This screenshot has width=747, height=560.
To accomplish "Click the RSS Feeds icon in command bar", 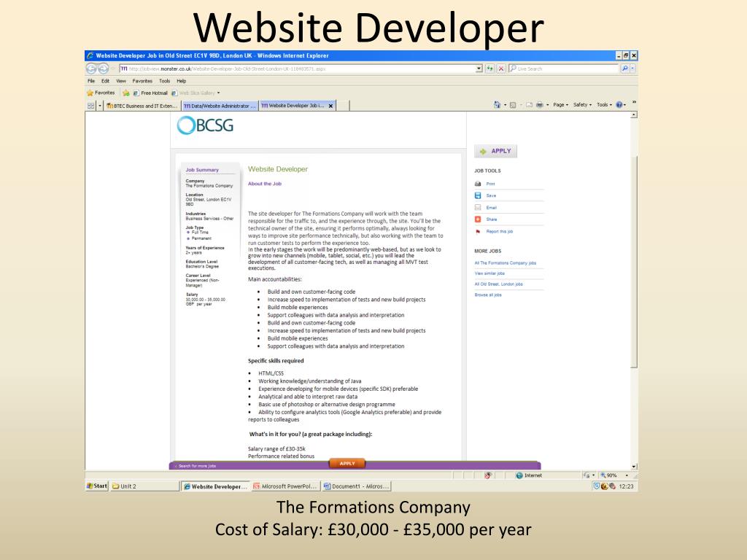I will tap(513, 105).
